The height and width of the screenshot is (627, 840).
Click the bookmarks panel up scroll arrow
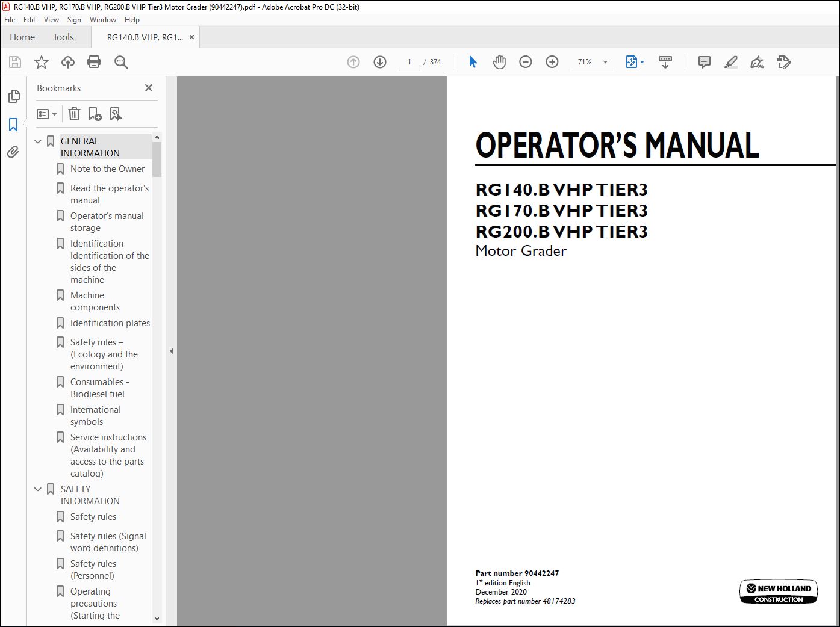click(157, 138)
